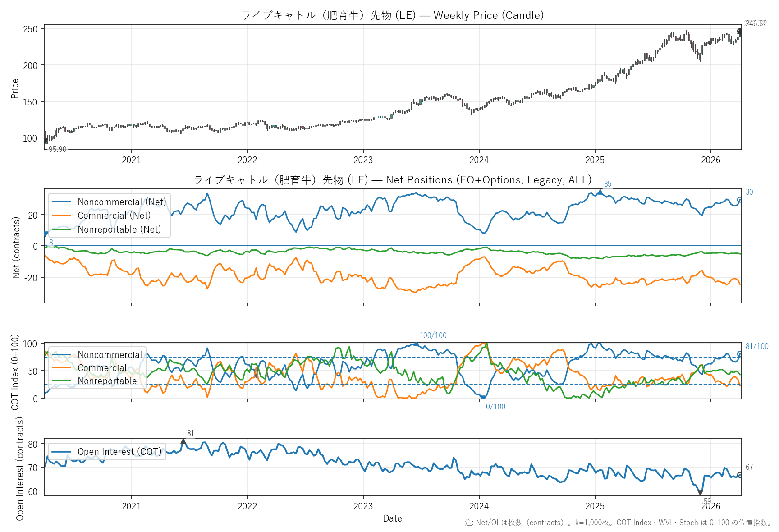Click the Date x-axis label at the bottom
779x532 pixels.
tap(392, 518)
